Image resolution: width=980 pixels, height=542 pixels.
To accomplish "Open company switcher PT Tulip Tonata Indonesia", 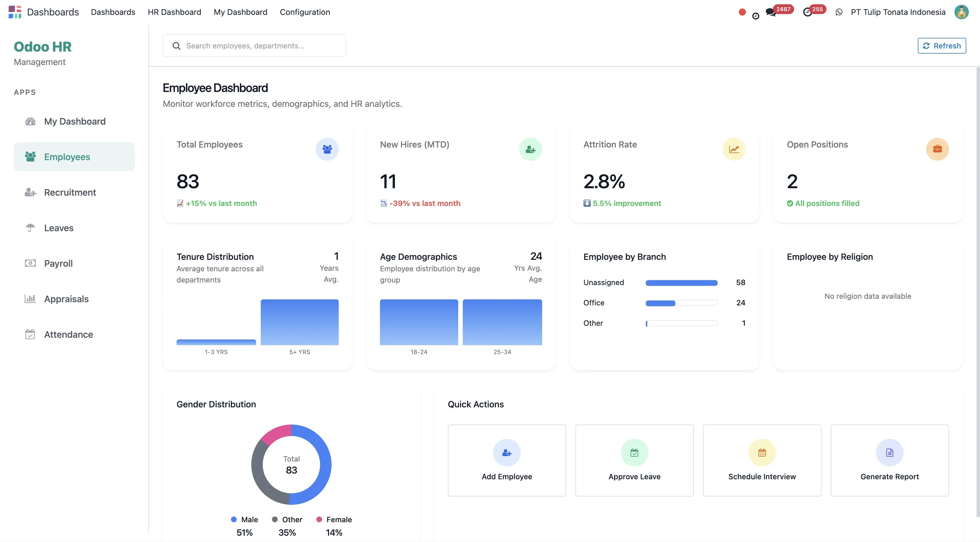I will (898, 12).
